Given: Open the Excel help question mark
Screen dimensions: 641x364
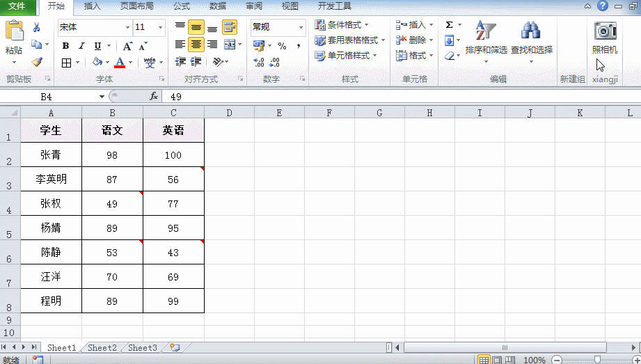Looking at the screenshot, I should [603, 6].
